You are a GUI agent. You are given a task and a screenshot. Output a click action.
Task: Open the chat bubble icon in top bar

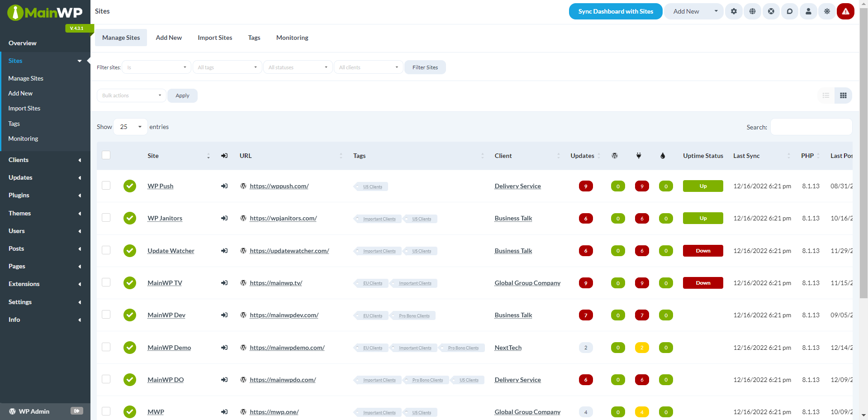tap(789, 11)
